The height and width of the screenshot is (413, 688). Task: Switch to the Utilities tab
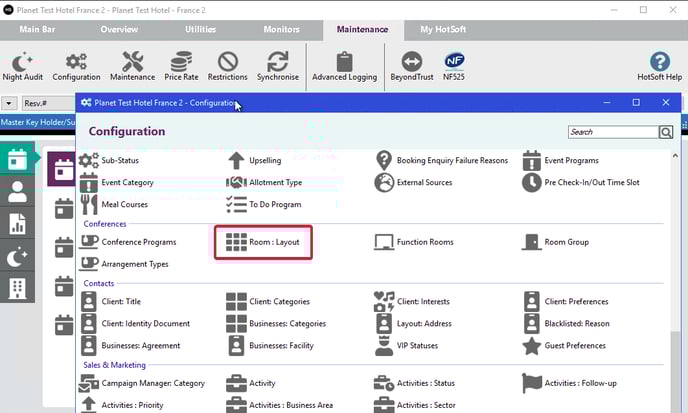click(x=201, y=29)
